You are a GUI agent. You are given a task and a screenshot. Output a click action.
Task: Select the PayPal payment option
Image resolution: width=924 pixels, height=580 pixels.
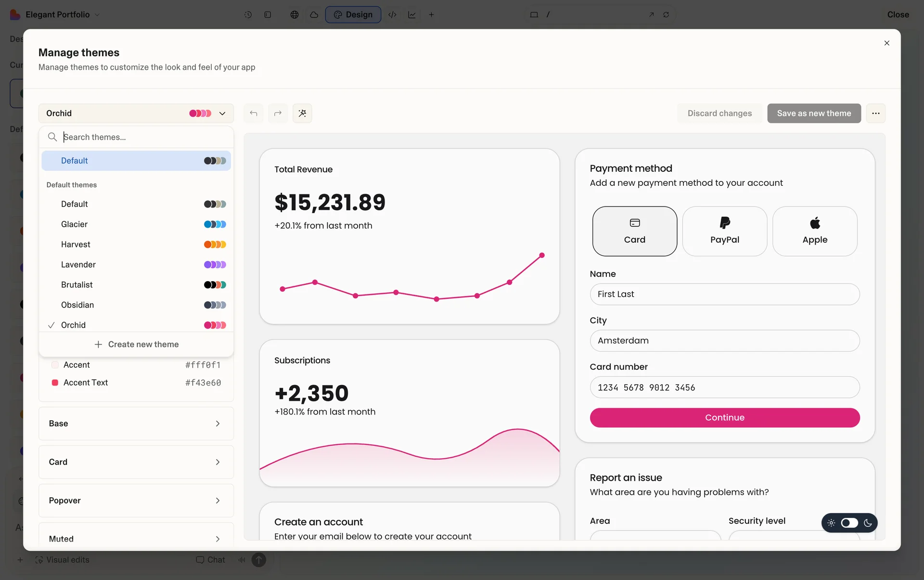coord(724,231)
